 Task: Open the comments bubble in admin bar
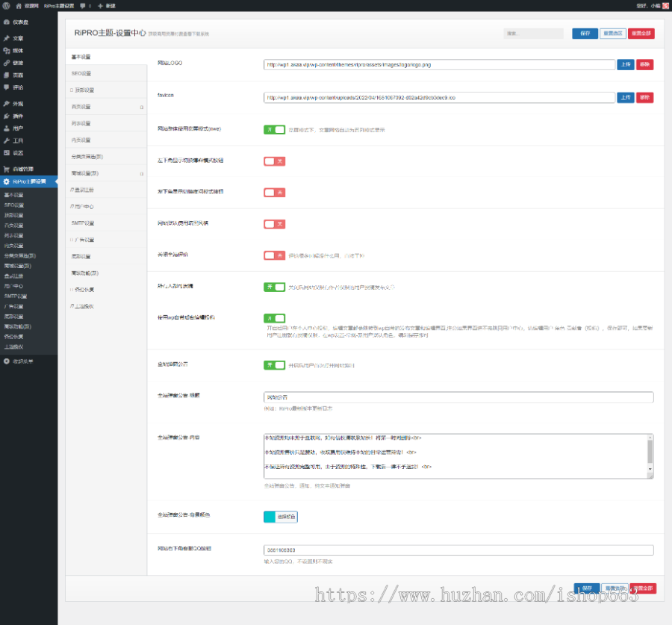pyautogui.click(x=83, y=5)
